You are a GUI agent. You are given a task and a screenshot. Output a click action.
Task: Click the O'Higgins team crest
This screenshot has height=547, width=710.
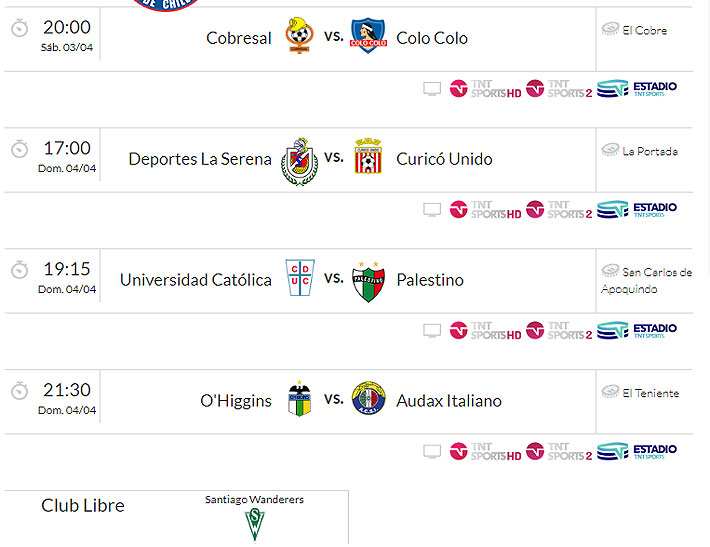(x=299, y=400)
